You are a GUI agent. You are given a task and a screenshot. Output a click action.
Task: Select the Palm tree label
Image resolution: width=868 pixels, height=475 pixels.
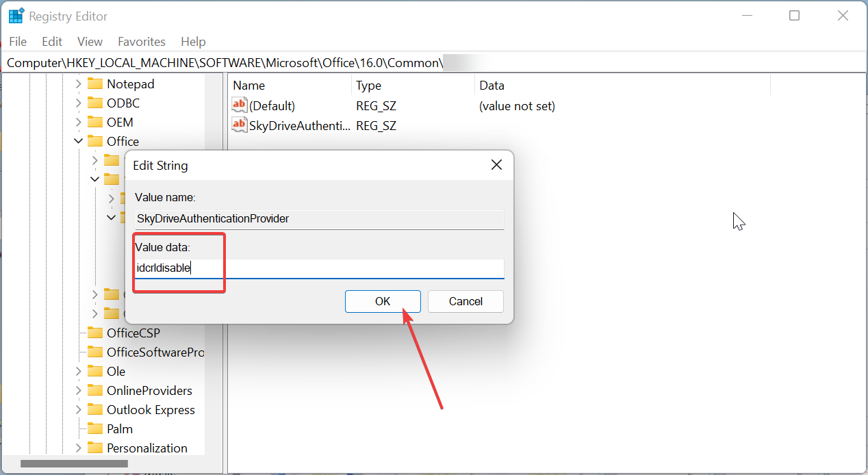click(120, 429)
